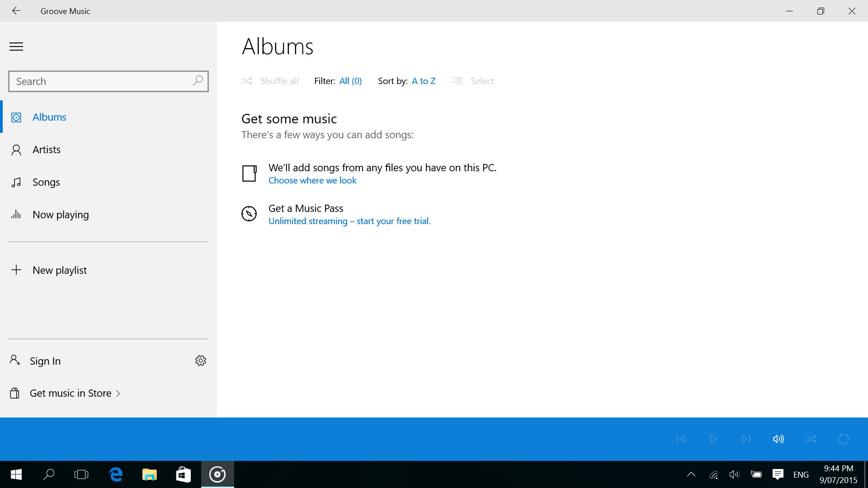Toggle repeat in the player bar
This screenshot has height=488, width=868.
pos(844,439)
